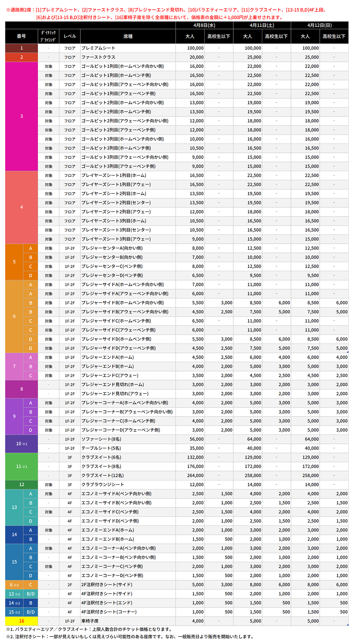The height and width of the screenshot is (644, 354).
Task: Click the green number 12 cell
Action: click(21, 485)
